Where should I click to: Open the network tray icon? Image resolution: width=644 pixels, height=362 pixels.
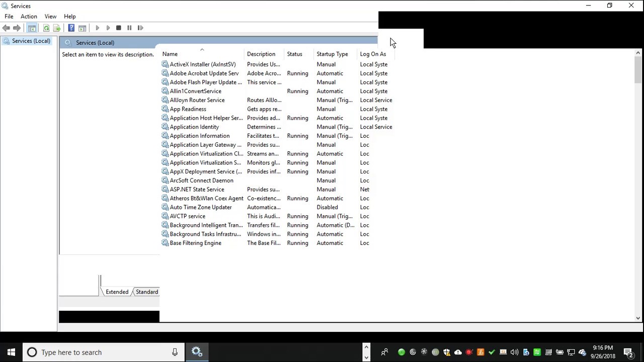coord(571,352)
